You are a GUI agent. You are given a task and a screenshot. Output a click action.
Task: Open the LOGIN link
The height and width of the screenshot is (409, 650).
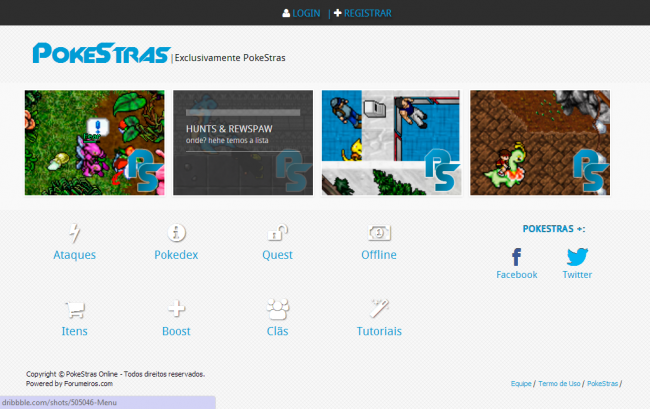click(x=306, y=13)
